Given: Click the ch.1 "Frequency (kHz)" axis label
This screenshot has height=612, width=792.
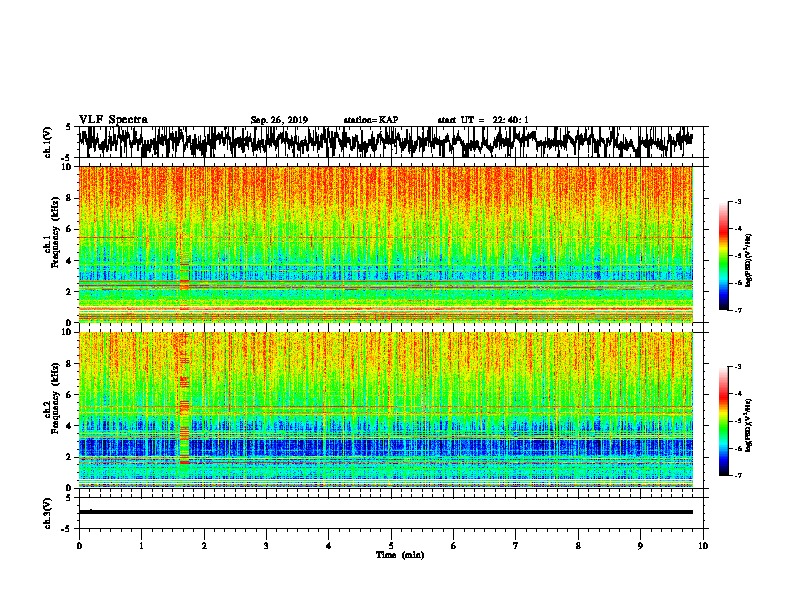Looking at the screenshot, I should coord(55,233).
